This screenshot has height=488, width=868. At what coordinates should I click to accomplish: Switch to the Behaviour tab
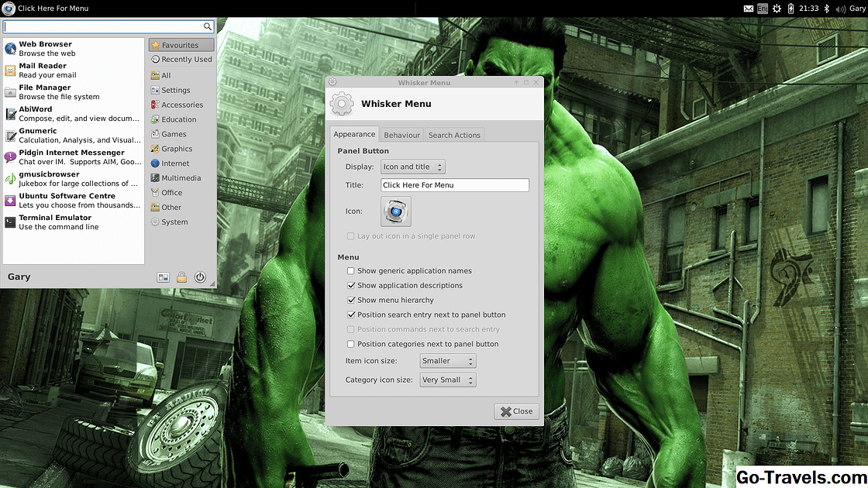(x=401, y=135)
